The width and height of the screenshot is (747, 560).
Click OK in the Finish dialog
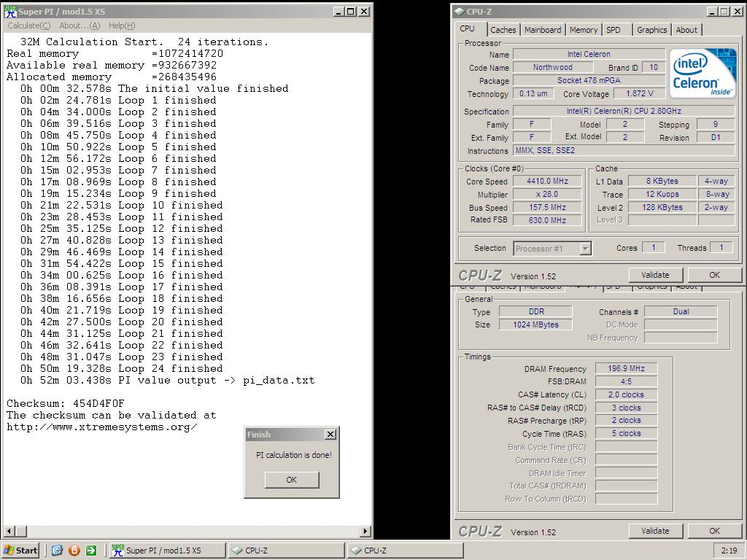coord(292,480)
